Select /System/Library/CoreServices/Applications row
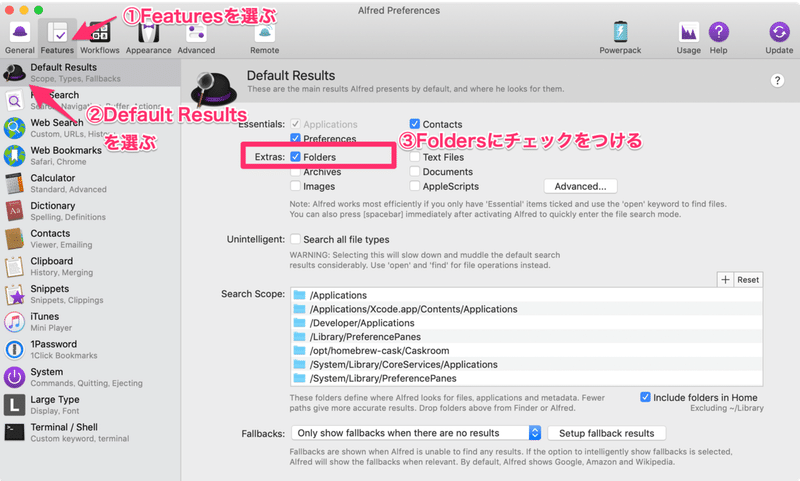Screen dimensions: 800x481 [527, 364]
